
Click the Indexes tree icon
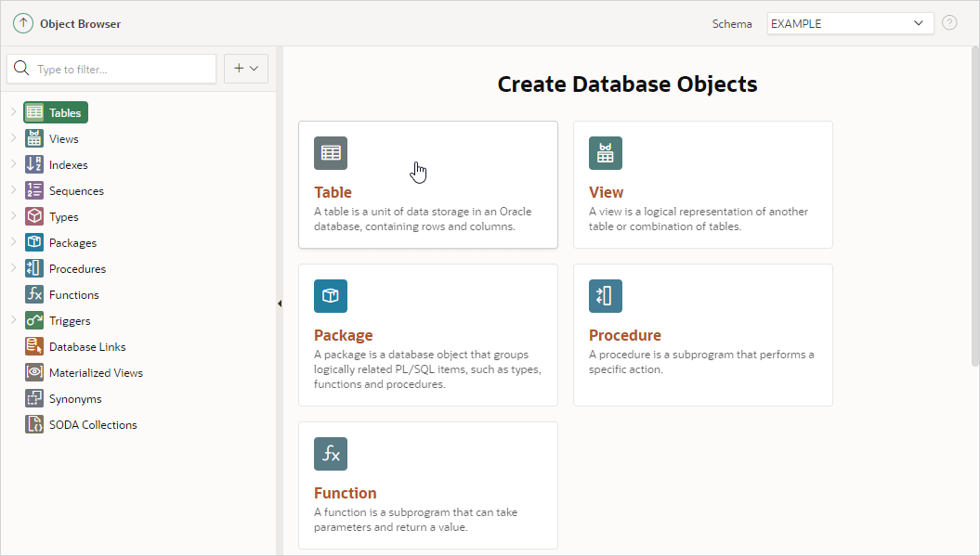point(34,165)
